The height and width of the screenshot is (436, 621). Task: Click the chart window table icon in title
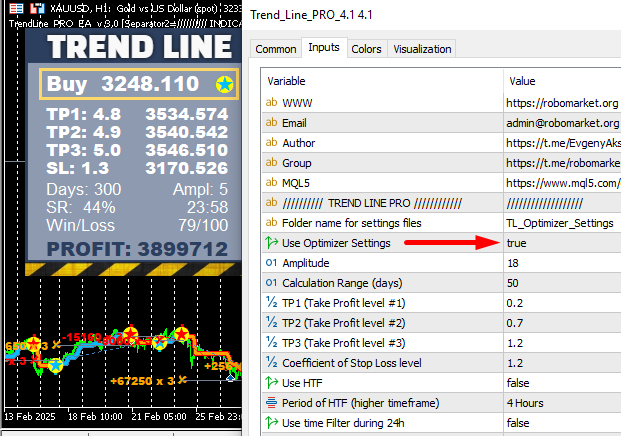tap(16, 8)
